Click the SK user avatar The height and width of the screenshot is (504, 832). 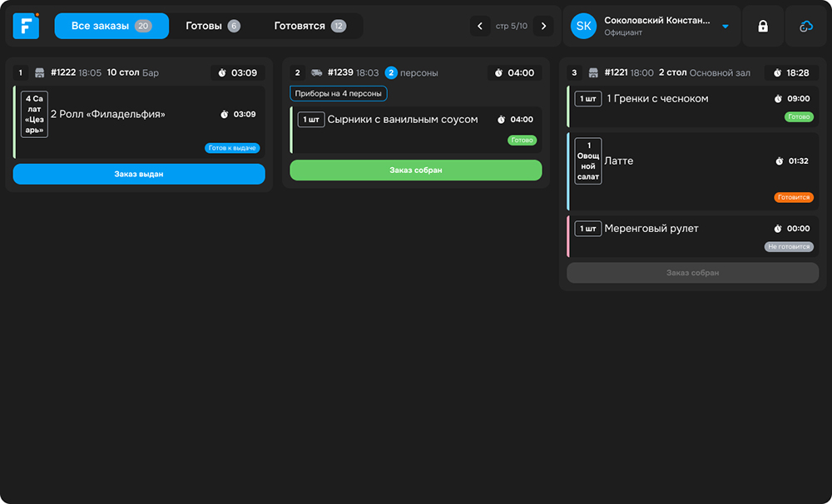pos(584,27)
